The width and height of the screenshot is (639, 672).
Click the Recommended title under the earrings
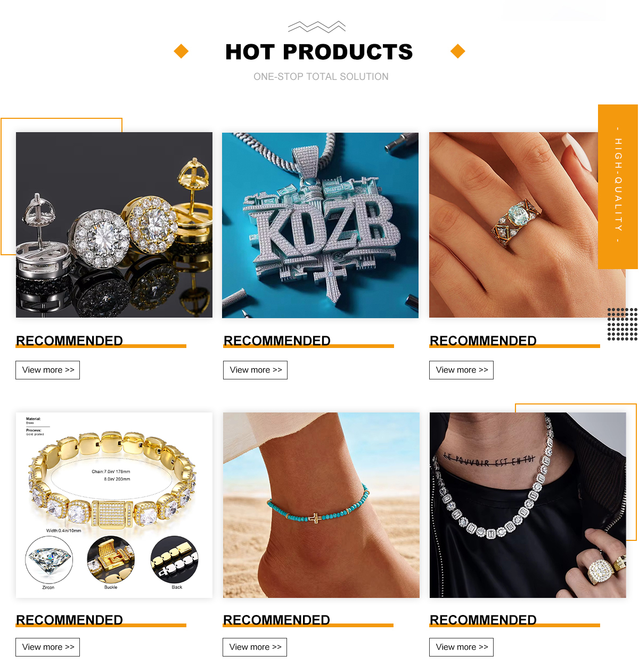pos(69,341)
